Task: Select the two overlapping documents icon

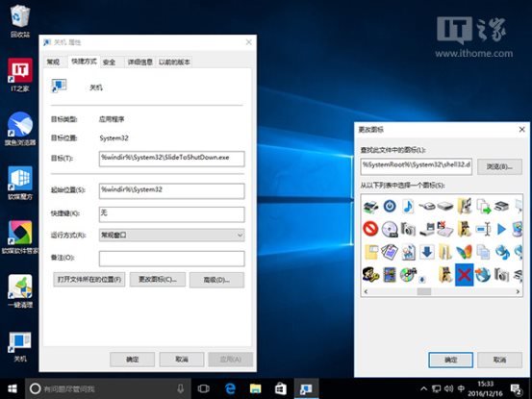Action: coord(483,252)
